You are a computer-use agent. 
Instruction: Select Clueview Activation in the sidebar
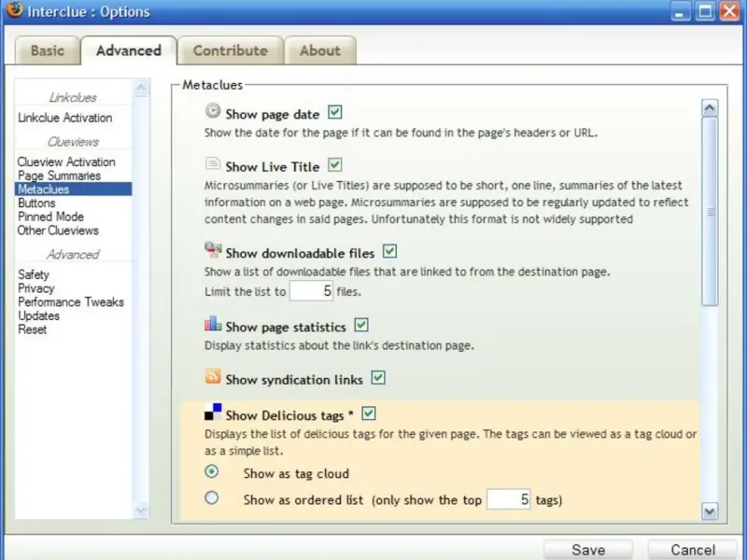(66, 161)
